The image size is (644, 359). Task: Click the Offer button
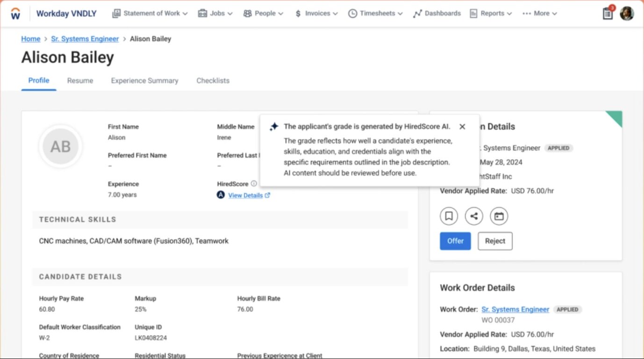click(455, 241)
